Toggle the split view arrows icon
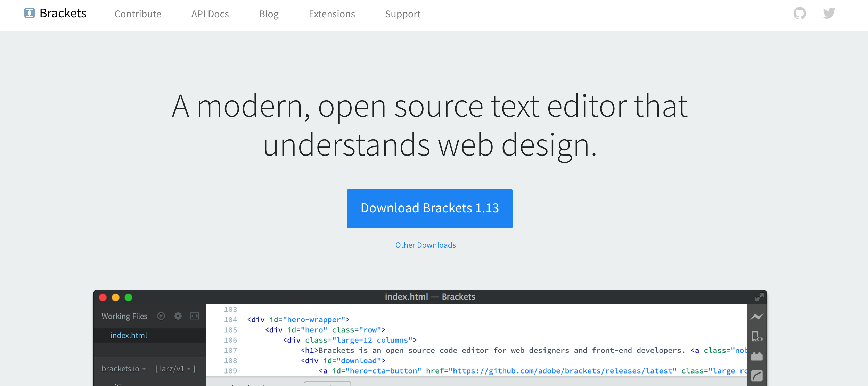868x386 pixels. (x=195, y=316)
